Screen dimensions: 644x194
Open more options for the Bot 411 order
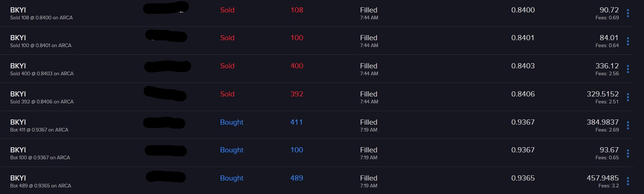628,125
